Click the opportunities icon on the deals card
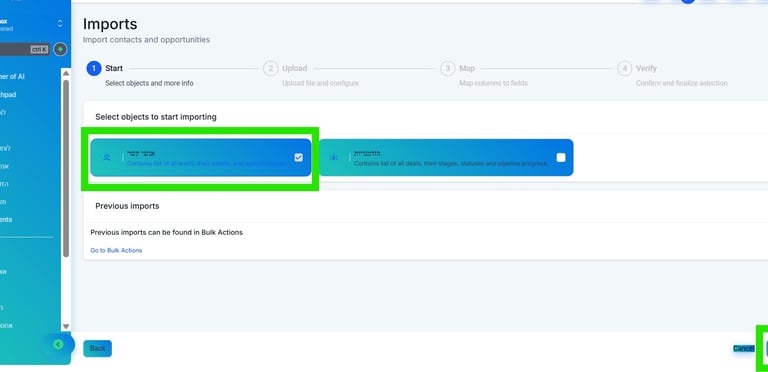This screenshot has width=768, height=372. pos(334,158)
